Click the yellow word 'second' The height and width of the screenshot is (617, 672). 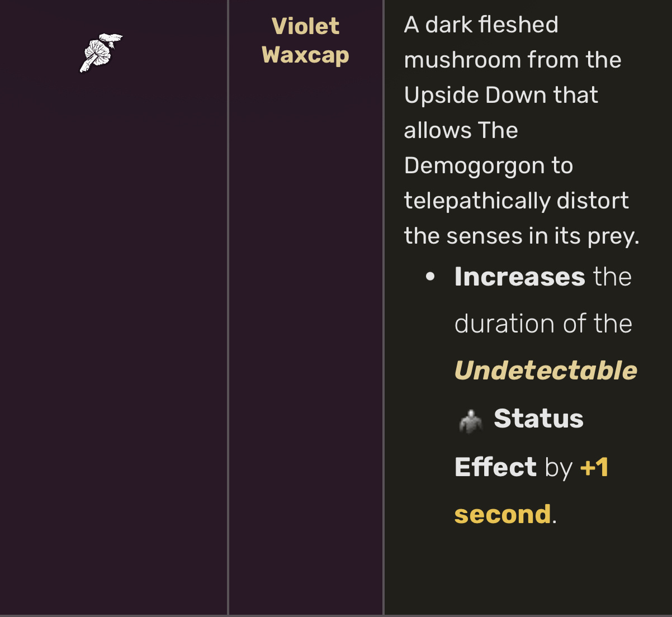tap(502, 514)
